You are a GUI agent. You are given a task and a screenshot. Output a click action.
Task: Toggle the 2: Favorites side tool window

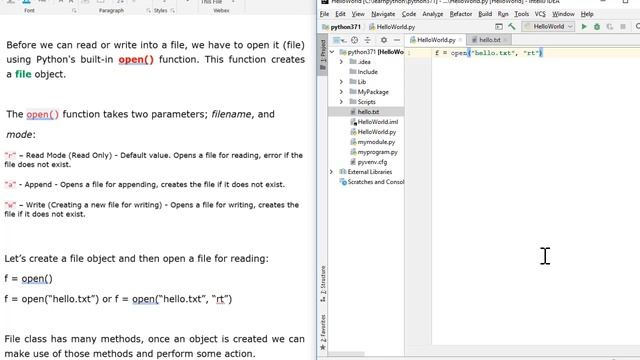point(323,332)
